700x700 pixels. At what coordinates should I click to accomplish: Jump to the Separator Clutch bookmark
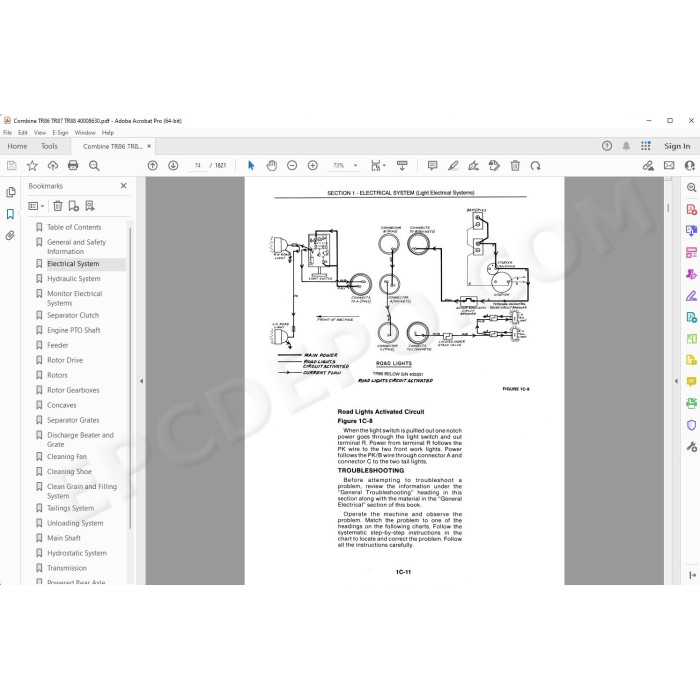coord(73,315)
